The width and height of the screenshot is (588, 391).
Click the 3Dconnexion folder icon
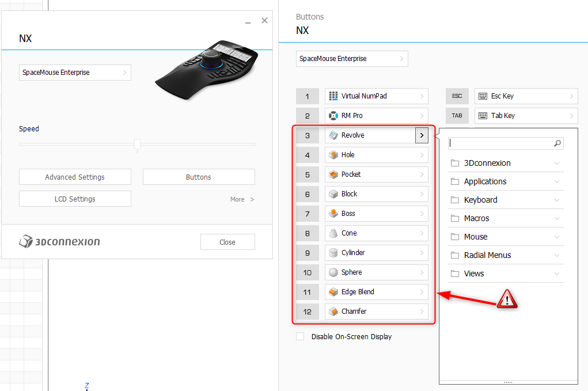(455, 163)
